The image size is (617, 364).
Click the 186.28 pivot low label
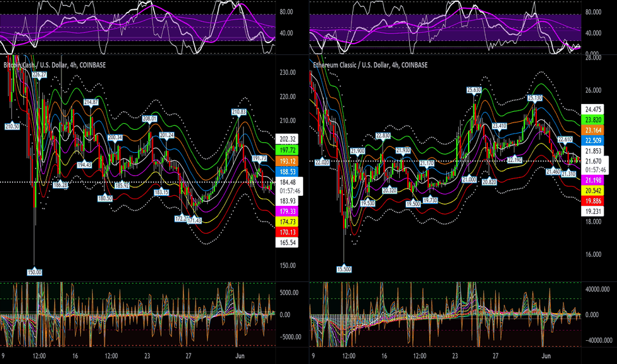pyautogui.click(x=60, y=185)
